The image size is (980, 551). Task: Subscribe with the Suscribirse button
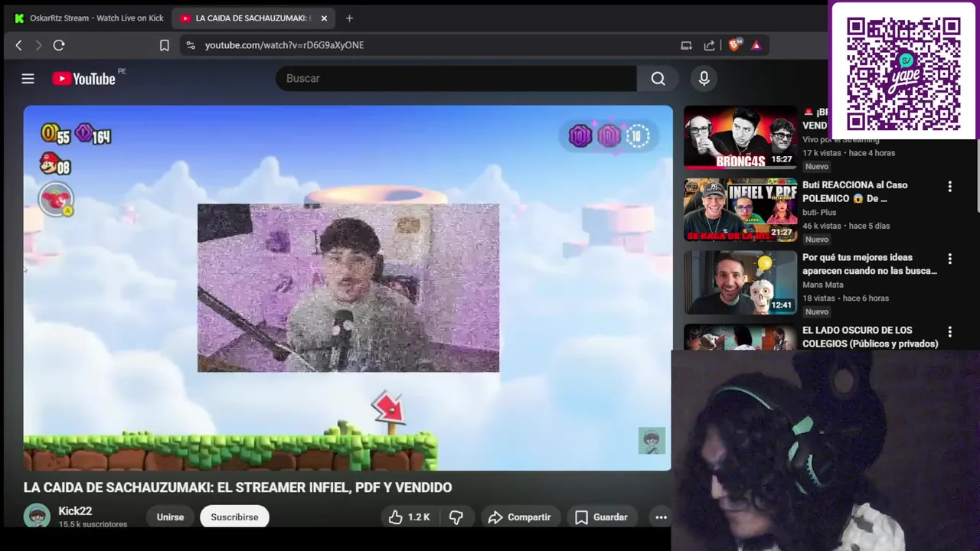(x=234, y=517)
